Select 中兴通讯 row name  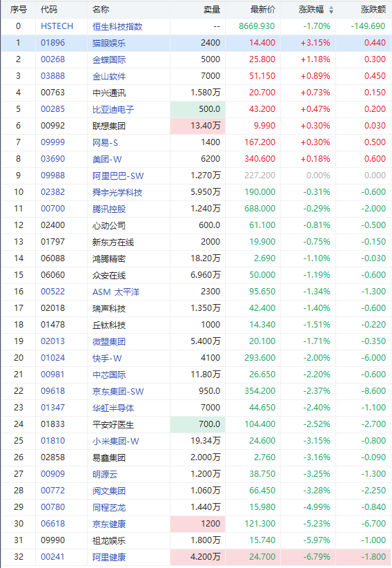click(x=109, y=93)
